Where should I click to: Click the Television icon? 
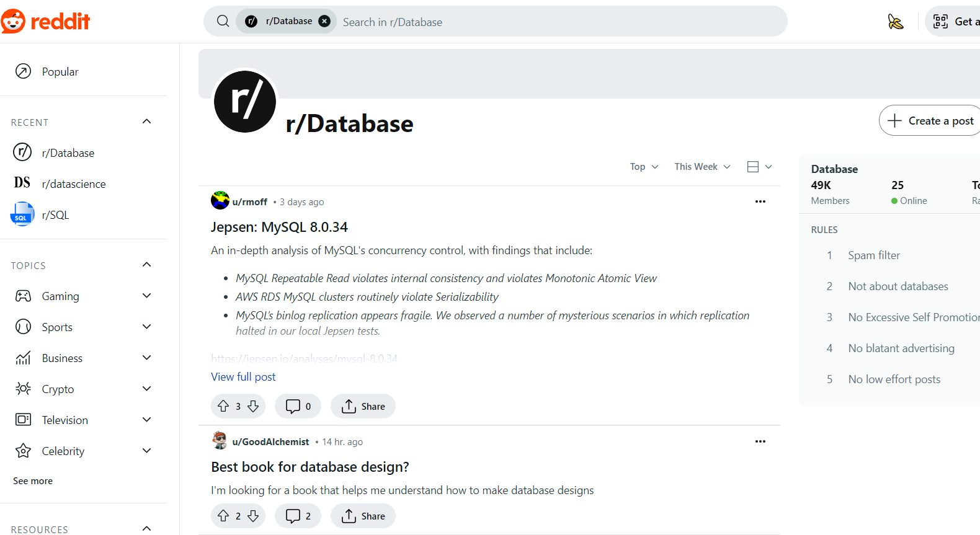(23, 420)
